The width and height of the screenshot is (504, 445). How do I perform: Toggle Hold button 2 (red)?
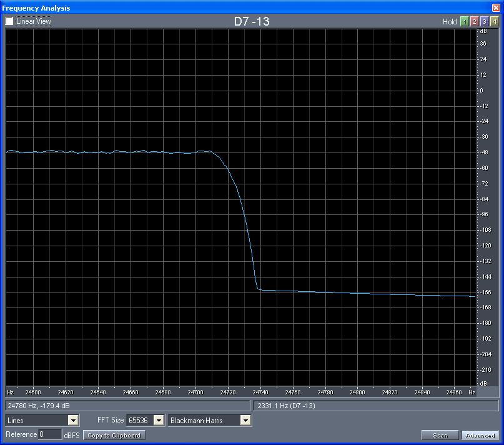click(475, 21)
